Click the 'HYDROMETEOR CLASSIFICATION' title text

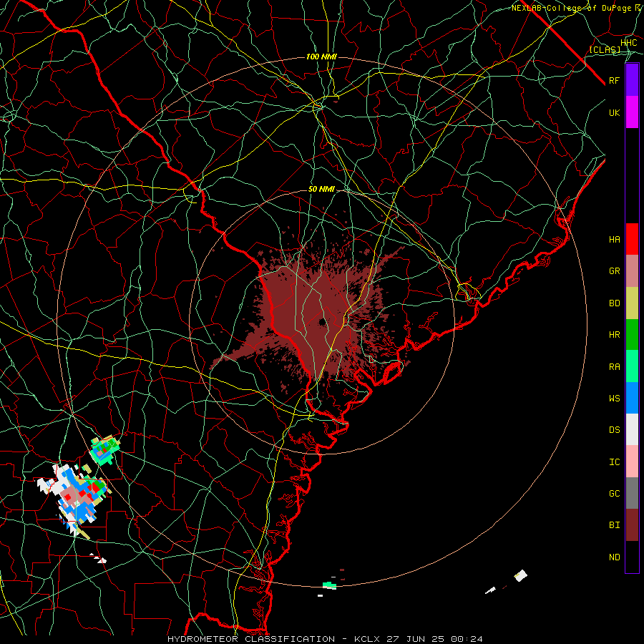click(251, 639)
